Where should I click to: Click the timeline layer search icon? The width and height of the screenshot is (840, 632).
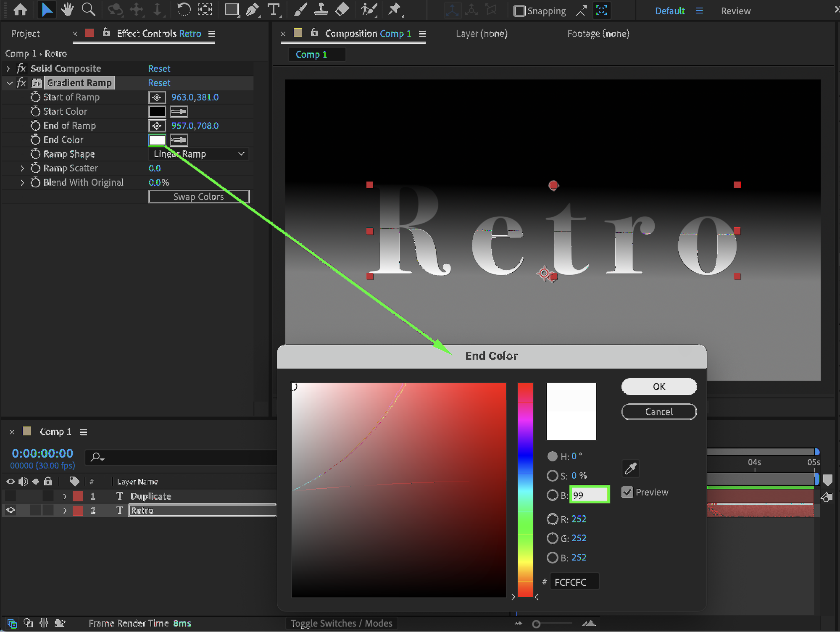(97, 457)
